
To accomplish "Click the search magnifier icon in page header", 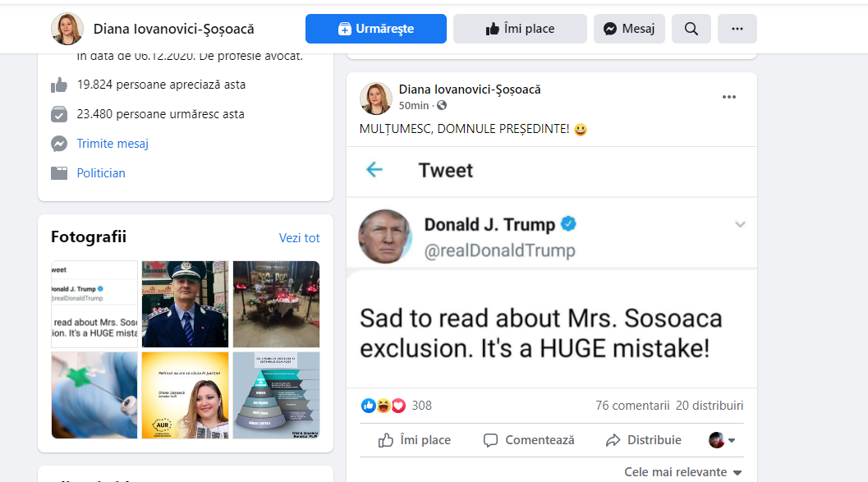I will 691,29.
